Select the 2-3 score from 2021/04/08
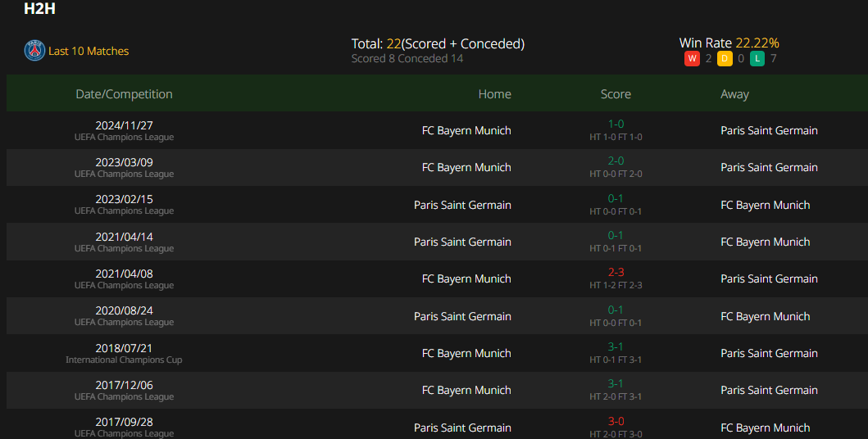This screenshot has height=439, width=868. [616, 273]
